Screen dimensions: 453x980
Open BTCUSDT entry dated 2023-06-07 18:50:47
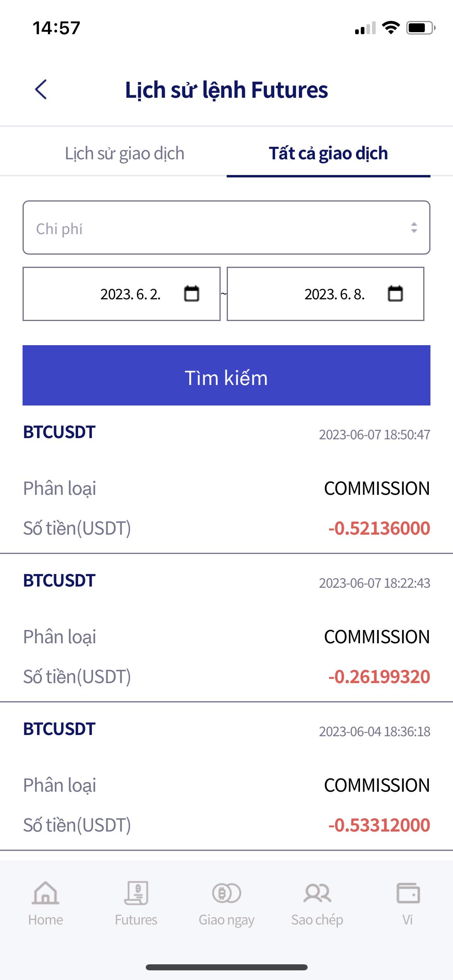pyautogui.click(x=226, y=480)
